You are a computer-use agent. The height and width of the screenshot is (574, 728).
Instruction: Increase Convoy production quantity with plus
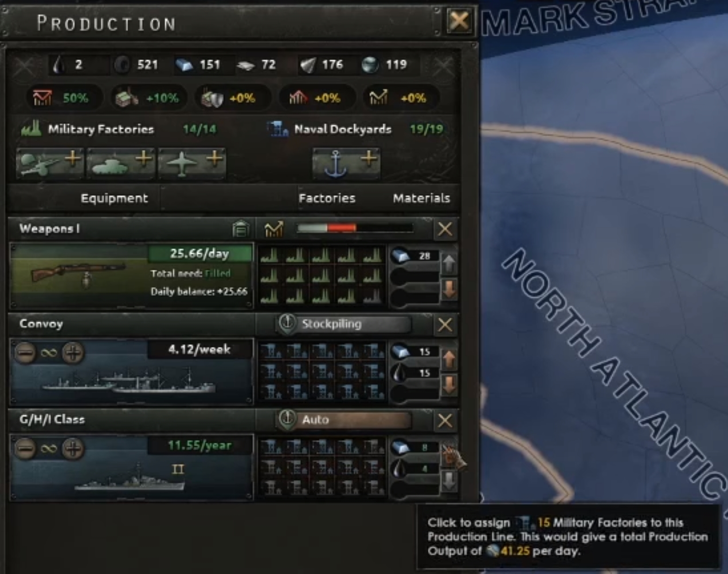click(x=73, y=353)
